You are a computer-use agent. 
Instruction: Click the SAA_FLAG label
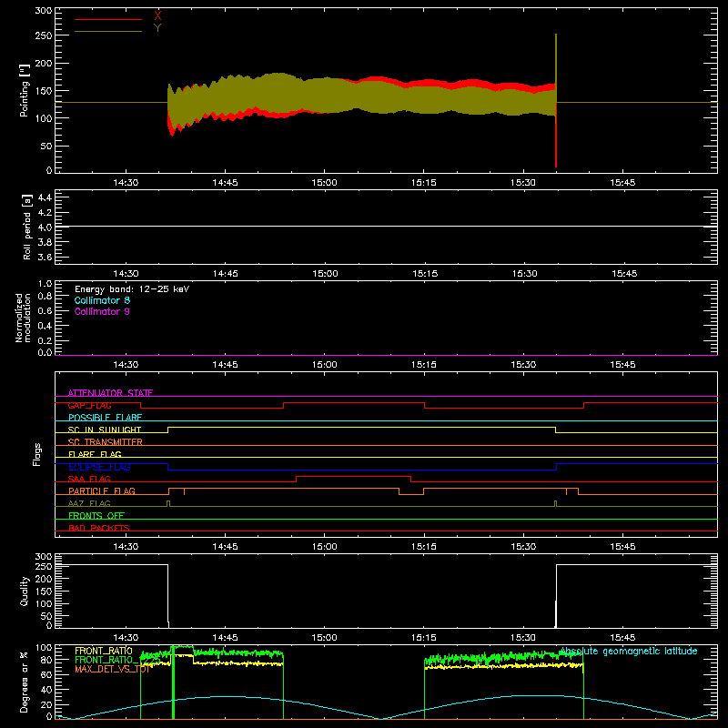(89, 479)
